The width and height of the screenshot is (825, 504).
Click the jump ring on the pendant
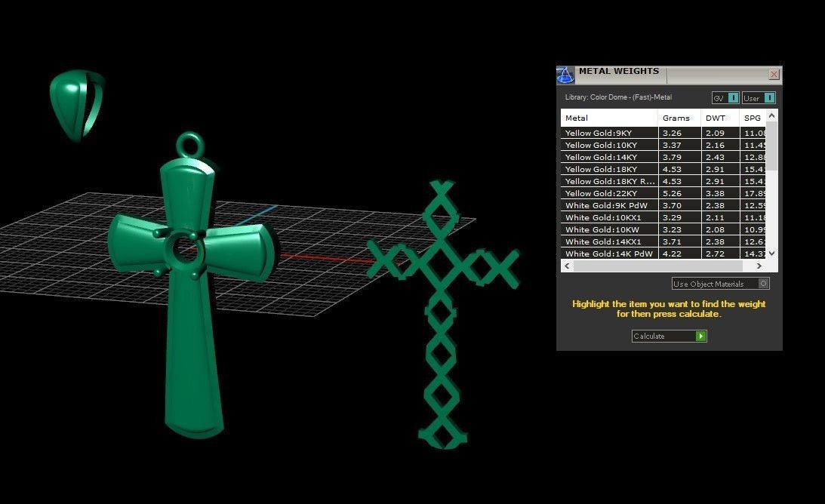189,145
